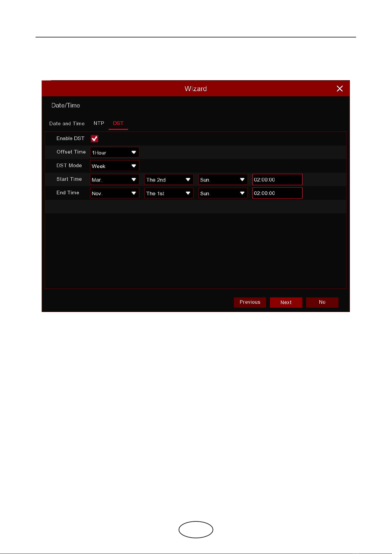This screenshot has height=554, width=392.
Task: Open the DST Mode dropdown showing Week
Action: [x=115, y=166]
